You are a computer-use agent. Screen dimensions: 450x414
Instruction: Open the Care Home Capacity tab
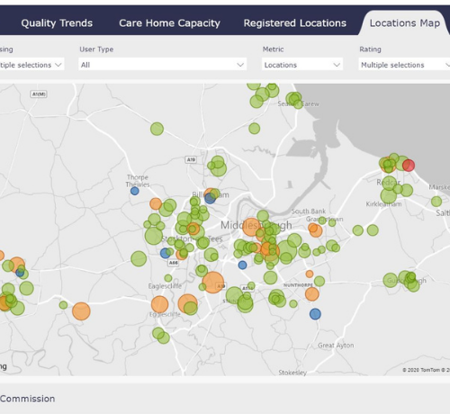[170, 23]
